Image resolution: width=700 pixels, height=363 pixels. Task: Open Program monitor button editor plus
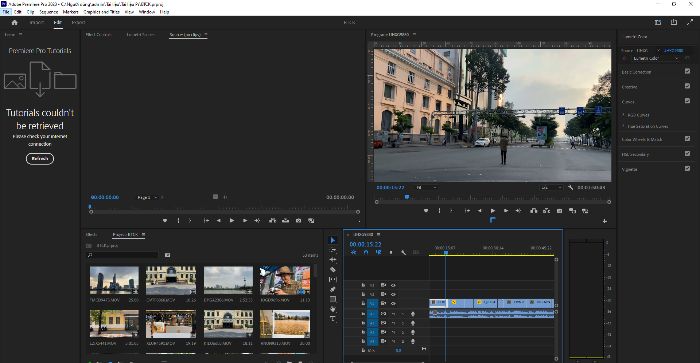[604, 221]
